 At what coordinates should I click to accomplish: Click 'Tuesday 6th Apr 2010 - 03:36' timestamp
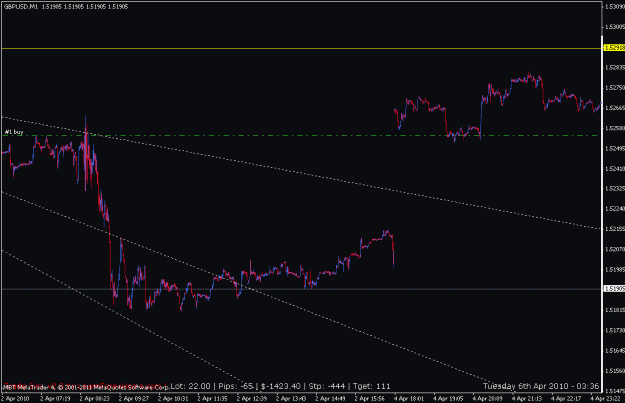[541, 386]
